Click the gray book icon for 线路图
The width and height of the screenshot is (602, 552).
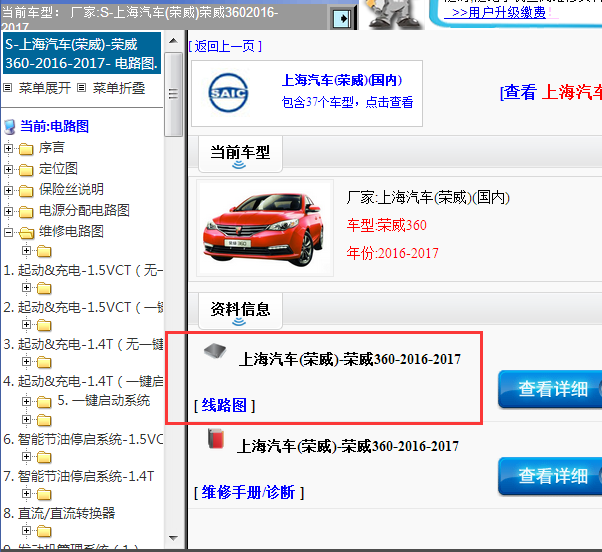pyautogui.click(x=215, y=351)
